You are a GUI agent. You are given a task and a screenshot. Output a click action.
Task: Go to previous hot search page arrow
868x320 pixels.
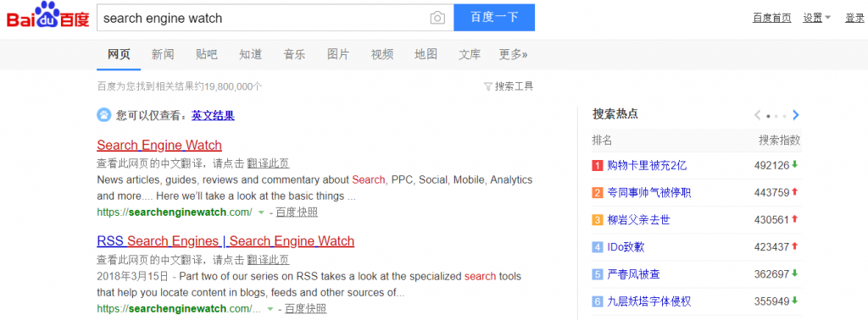tap(757, 115)
